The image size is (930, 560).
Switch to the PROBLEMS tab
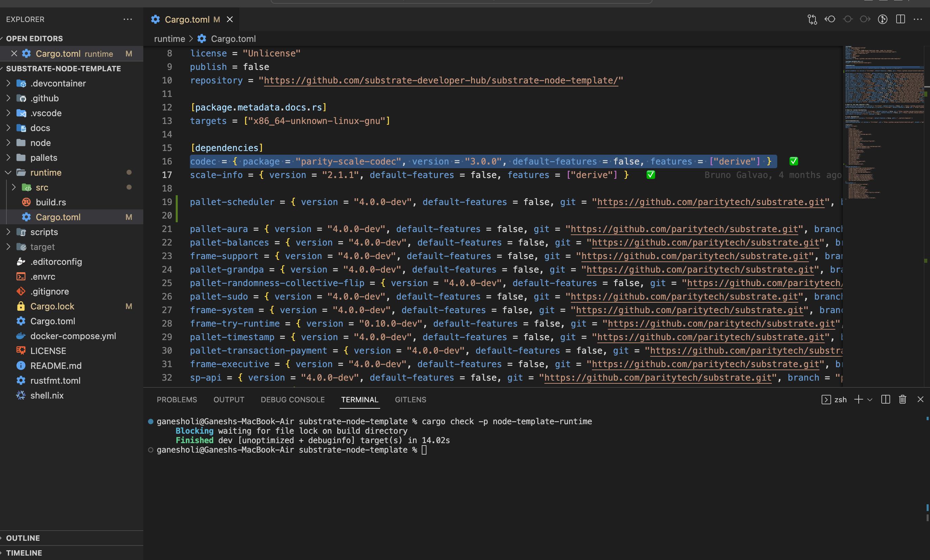(x=177, y=400)
